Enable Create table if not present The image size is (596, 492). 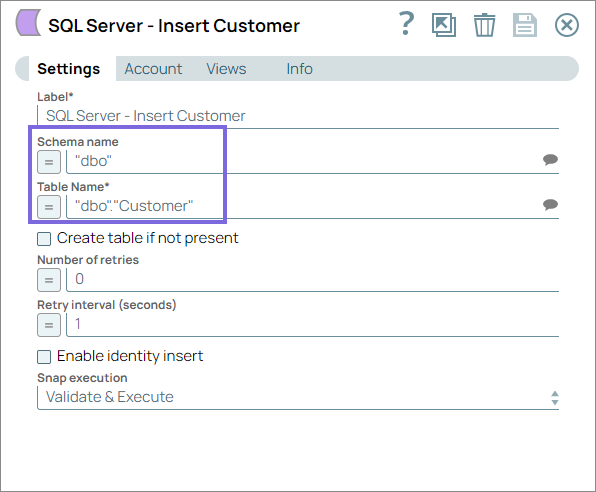(x=44, y=239)
